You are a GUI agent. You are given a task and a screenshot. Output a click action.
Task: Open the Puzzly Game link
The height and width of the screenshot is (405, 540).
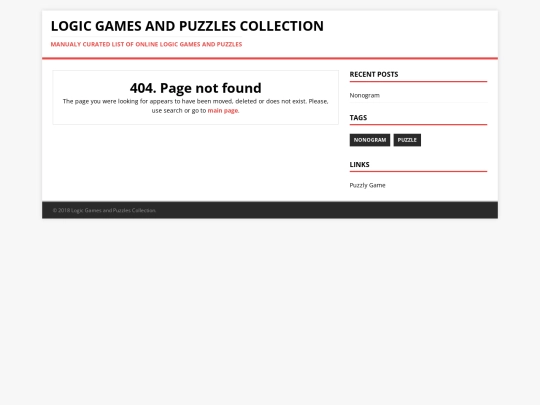[367, 185]
